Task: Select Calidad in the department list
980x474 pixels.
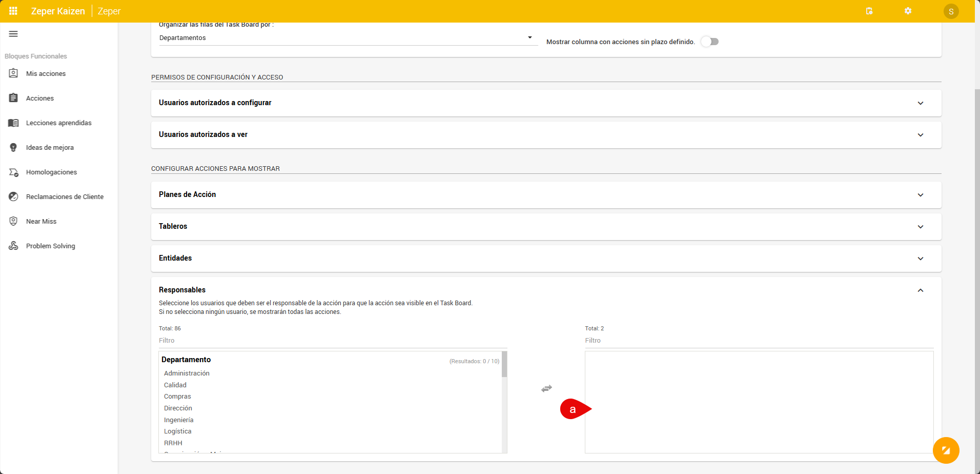Action: tap(175, 385)
